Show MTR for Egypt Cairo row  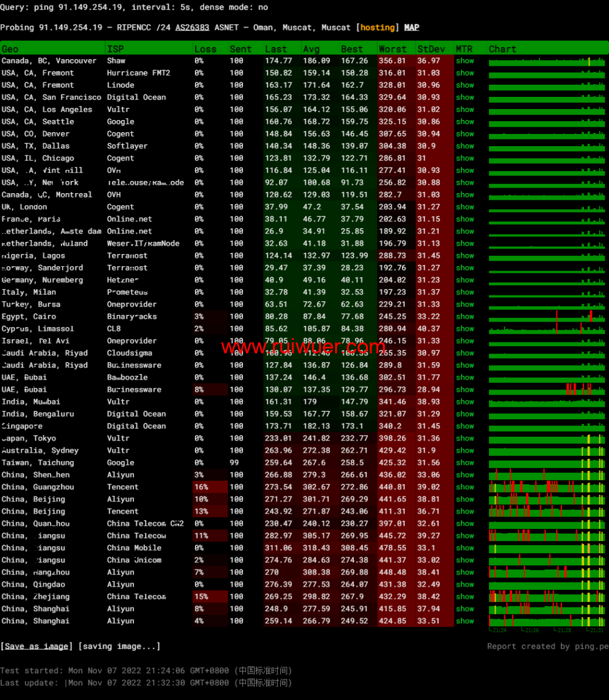pyautogui.click(x=465, y=317)
